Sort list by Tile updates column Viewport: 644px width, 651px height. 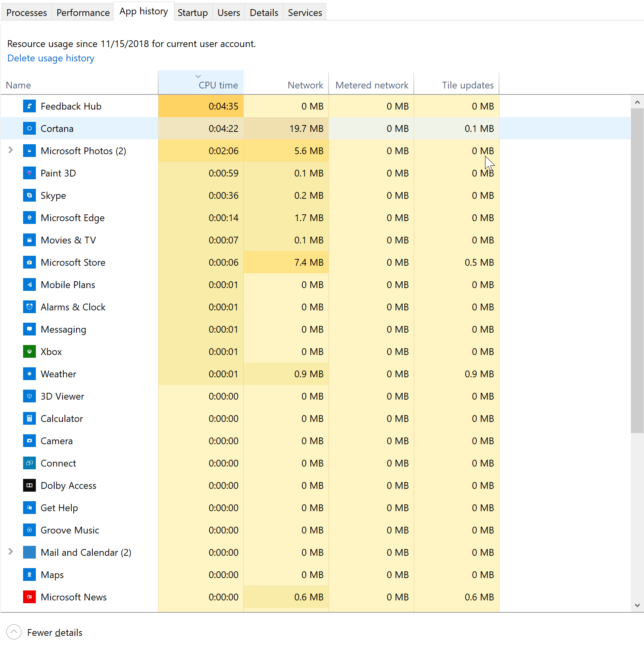point(467,85)
